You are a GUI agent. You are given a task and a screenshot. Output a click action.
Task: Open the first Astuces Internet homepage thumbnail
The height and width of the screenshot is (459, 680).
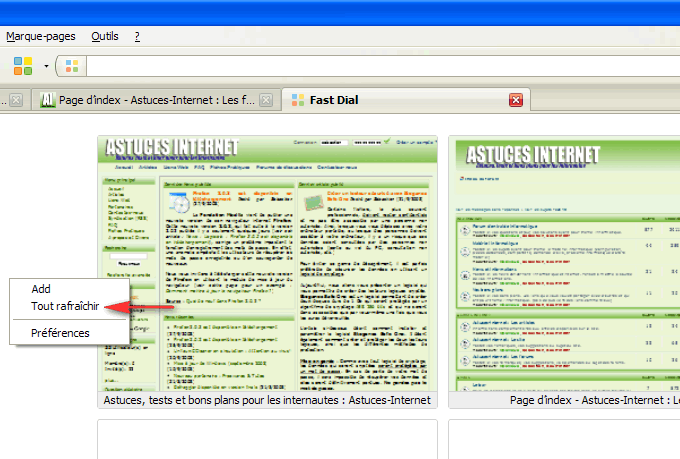coord(268,264)
